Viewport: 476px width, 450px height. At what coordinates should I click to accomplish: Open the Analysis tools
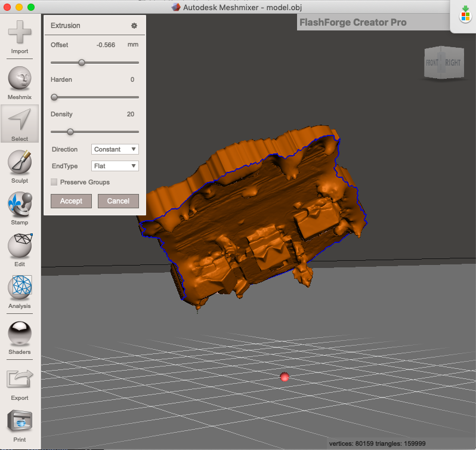(x=20, y=292)
